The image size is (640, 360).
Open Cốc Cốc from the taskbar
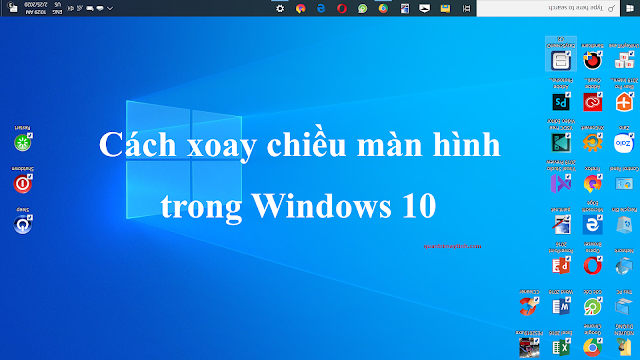[x=362, y=8]
